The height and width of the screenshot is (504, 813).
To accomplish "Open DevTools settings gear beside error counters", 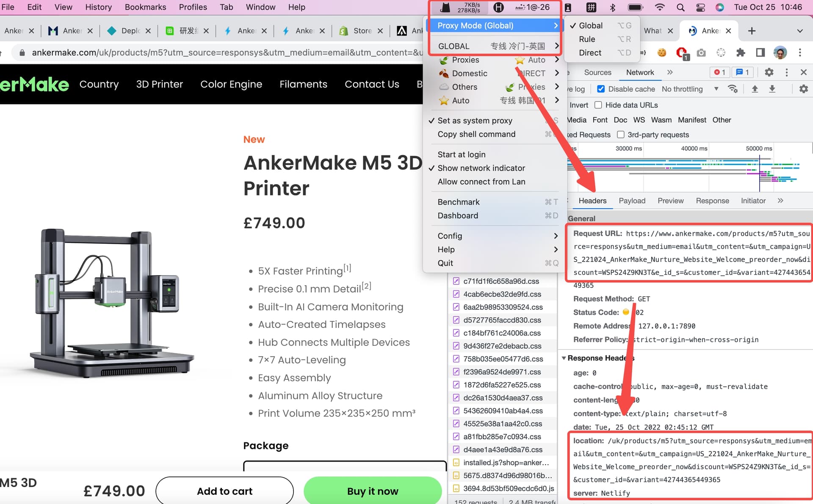I will pyautogui.click(x=769, y=72).
